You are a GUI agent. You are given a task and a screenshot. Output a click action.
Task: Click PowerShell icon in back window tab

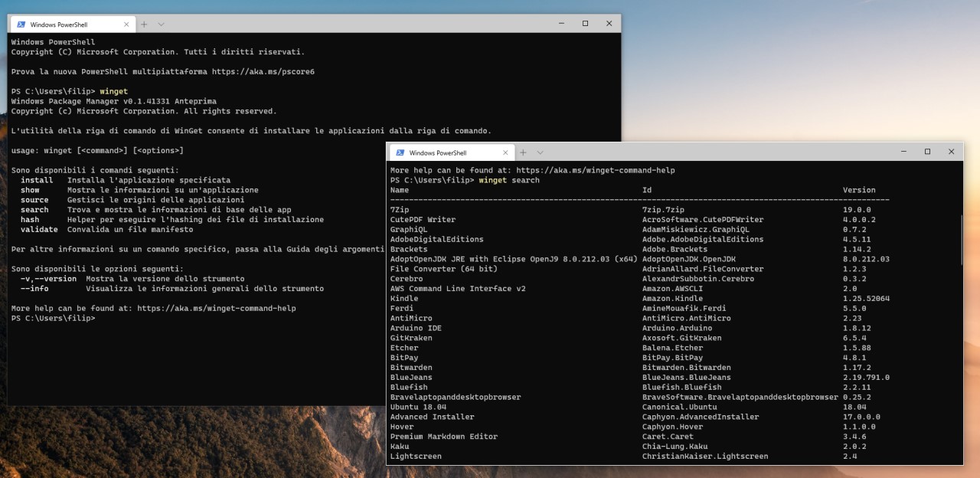21,25
